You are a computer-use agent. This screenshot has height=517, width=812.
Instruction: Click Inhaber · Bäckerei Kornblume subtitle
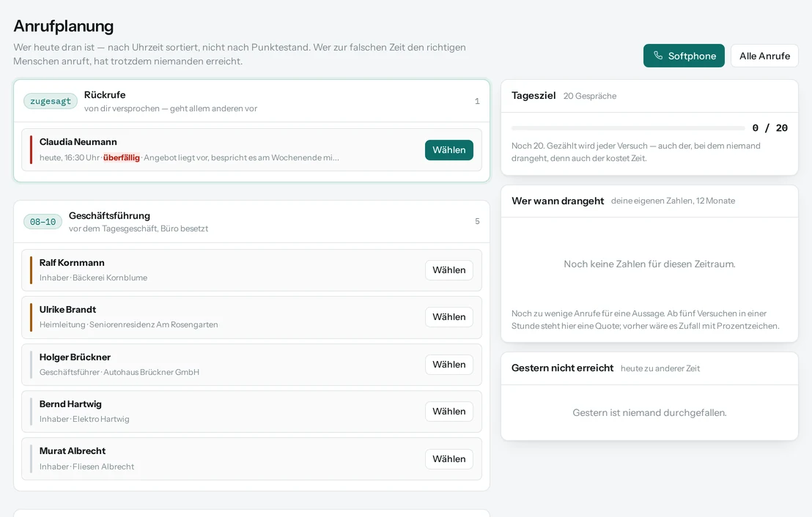click(93, 278)
